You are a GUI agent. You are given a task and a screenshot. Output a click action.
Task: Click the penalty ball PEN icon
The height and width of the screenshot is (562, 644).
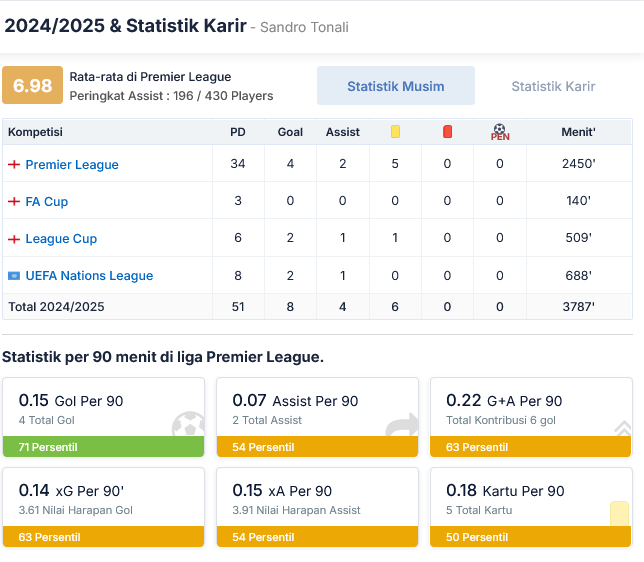[x=500, y=132]
